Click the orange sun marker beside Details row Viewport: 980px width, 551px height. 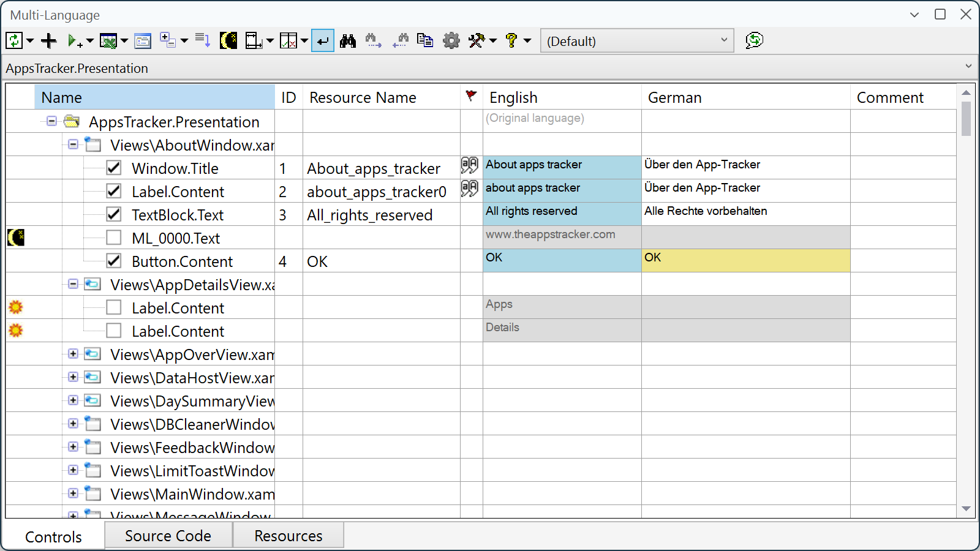(16, 331)
